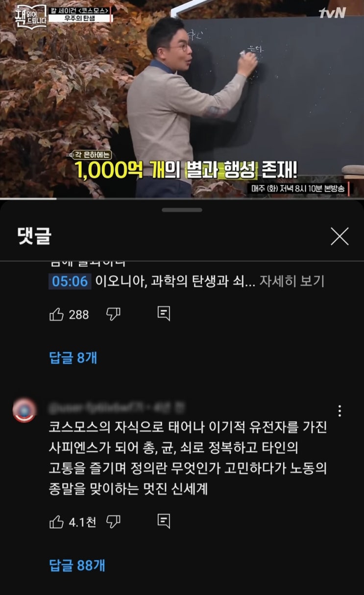Tap the tvN logo watermark on the video

coord(332,13)
